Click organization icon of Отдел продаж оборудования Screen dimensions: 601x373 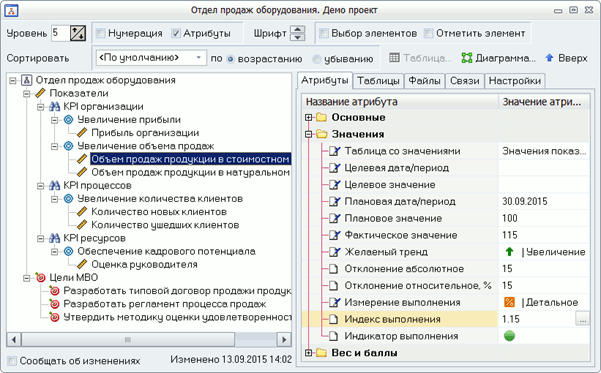point(26,80)
